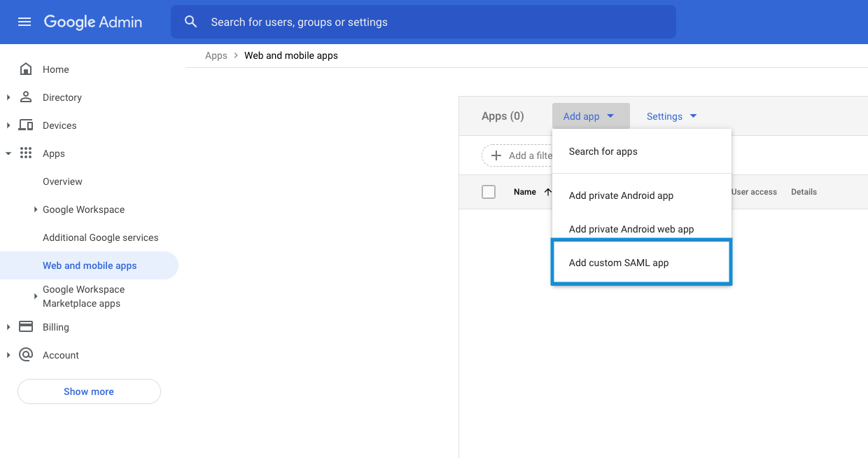
Task: Click the Devices icon in sidebar
Action: 26,125
